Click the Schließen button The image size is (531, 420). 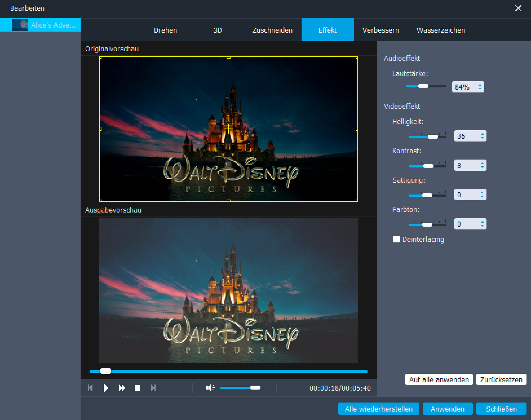(501, 409)
